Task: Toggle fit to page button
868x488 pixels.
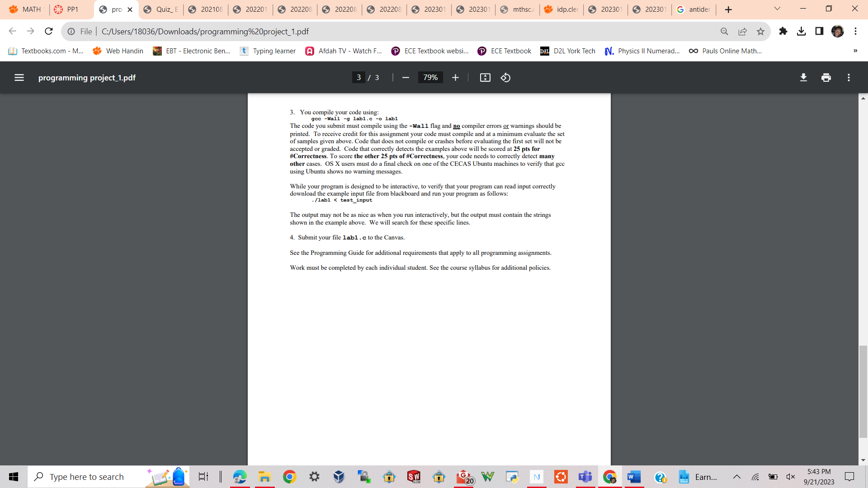Action: tap(485, 78)
